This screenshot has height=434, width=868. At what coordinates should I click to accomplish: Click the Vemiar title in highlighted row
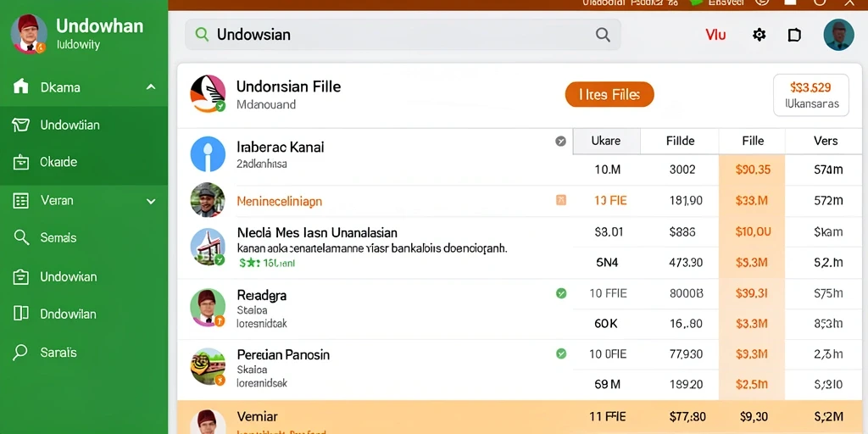(257, 416)
